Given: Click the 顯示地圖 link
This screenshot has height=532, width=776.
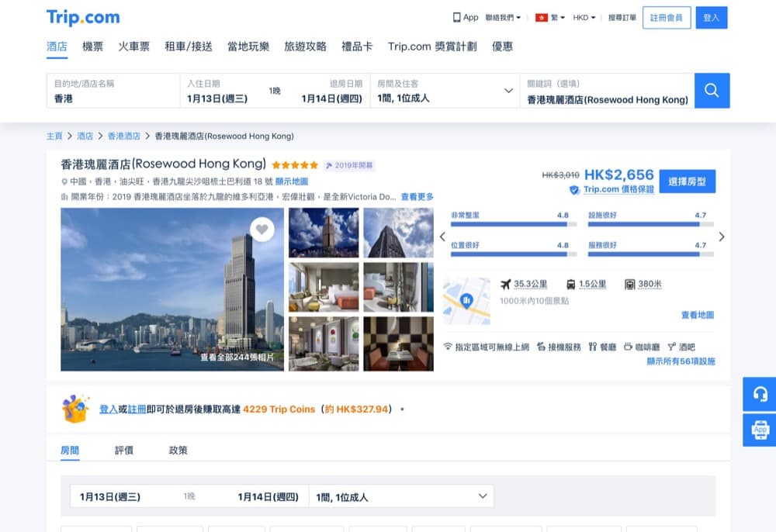Looking at the screenshot, I should pos(292,181).
